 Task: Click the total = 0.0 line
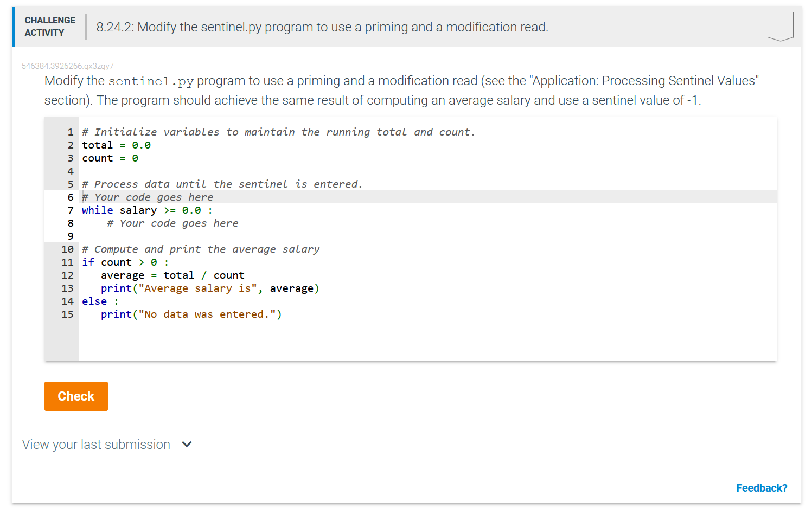(x=116, y=145)
